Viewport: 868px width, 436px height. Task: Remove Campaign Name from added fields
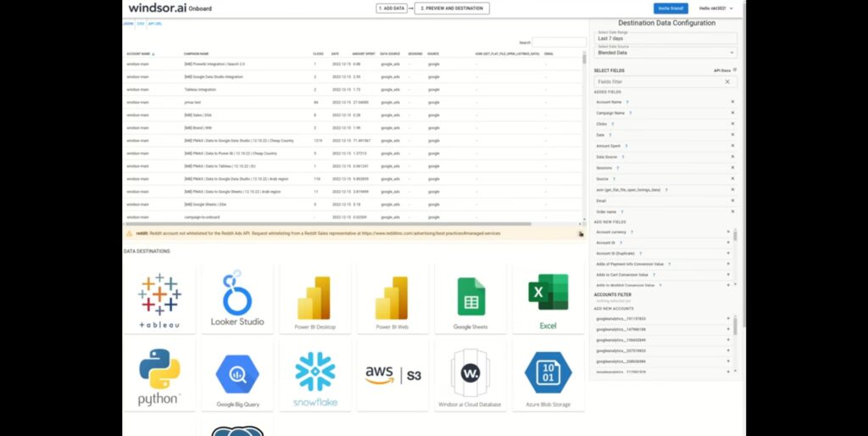(732, 113)
